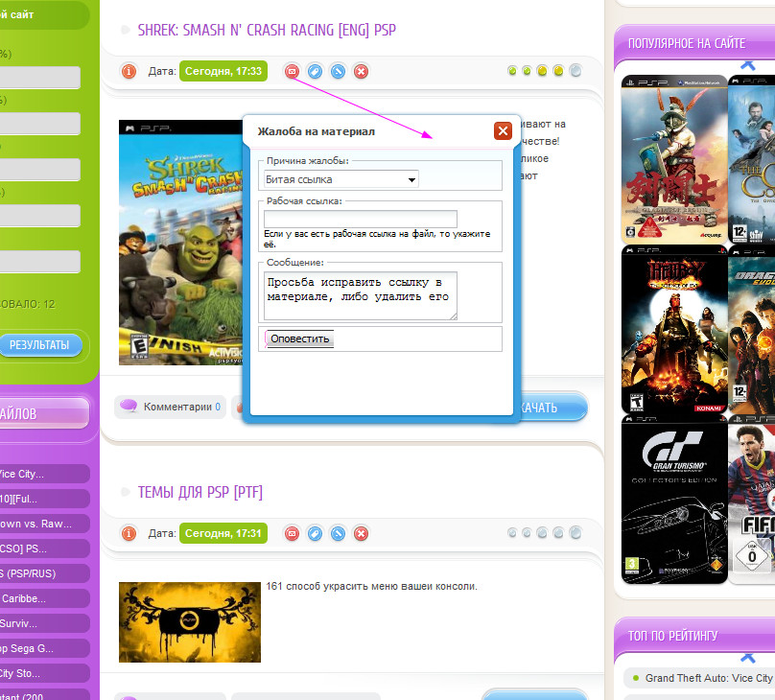Click the Сегодня, 17:33 date badge
This screenshot has height=700, width=775.
223,71
